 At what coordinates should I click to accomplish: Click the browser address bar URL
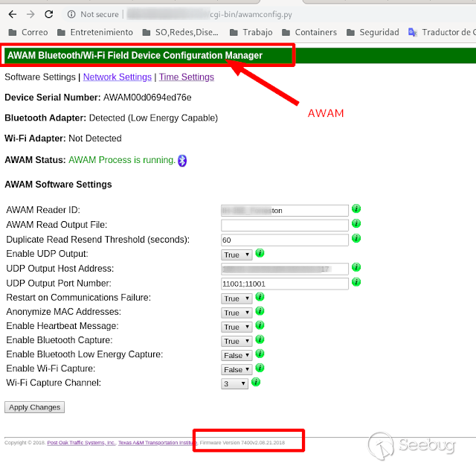click(x=210, y=14)
